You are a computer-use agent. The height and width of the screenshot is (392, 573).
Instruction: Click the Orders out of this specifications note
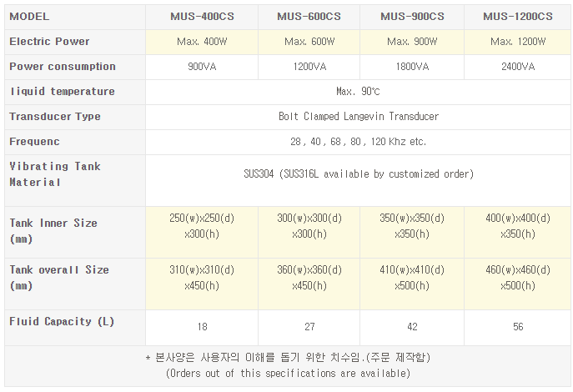(x=288, y=373)
